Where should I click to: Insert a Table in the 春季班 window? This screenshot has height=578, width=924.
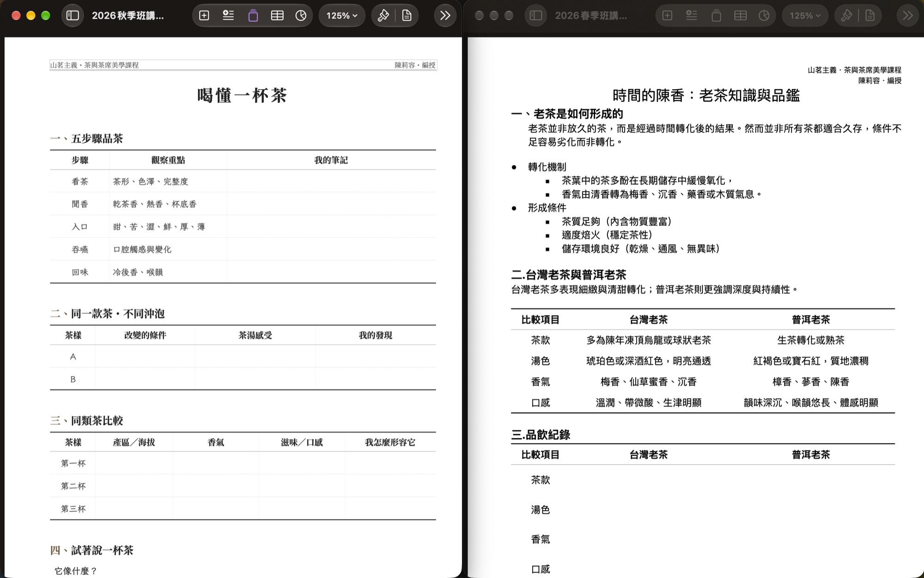[741, 16]
